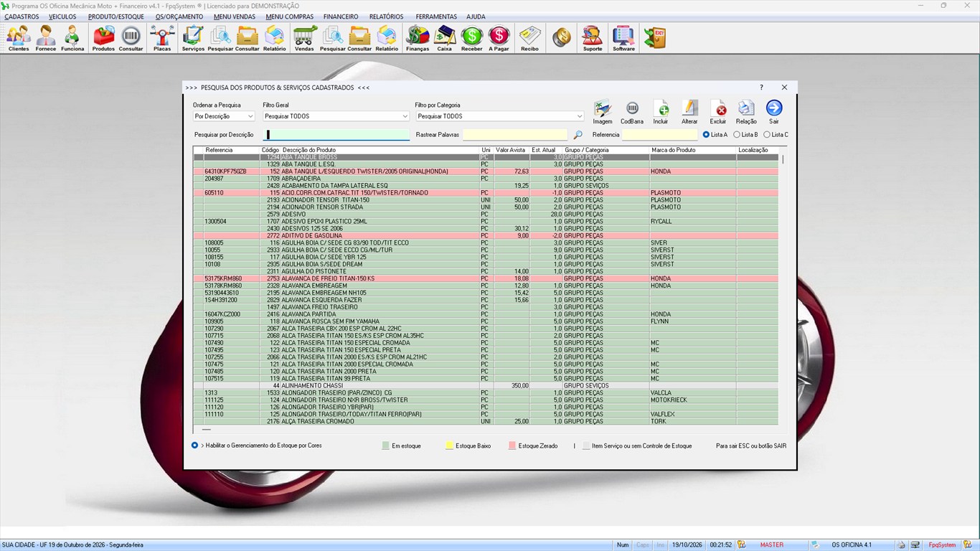Click the Estoque Baixo yellow legend swatch
Screen dimensions: 980x551
point(450,446)
